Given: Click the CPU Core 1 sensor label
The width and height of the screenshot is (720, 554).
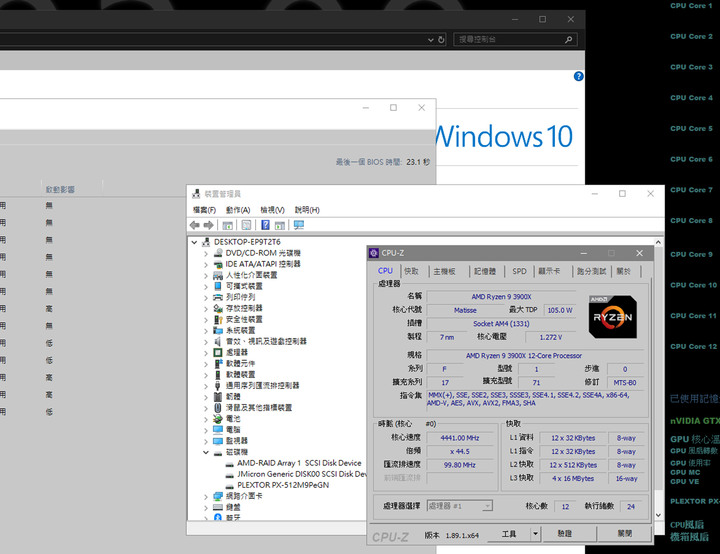Looking at the screenshot, I should pyautogui.click(x=691, y=6).
